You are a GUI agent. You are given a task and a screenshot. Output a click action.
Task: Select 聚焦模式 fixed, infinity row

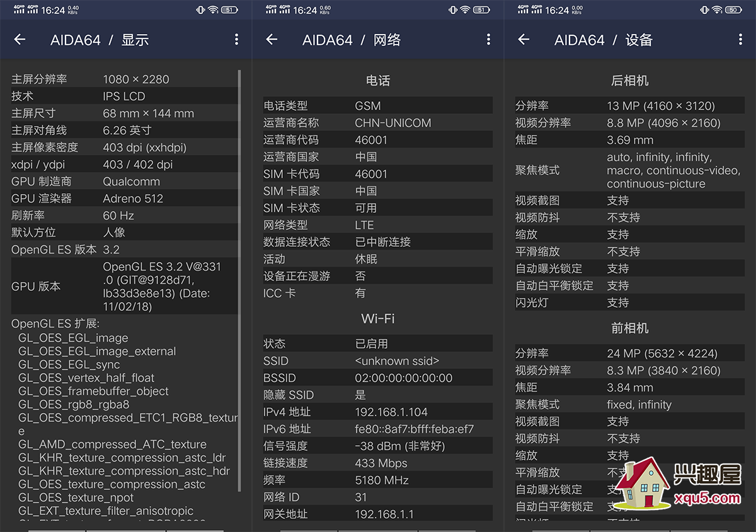tap(630, 404)
